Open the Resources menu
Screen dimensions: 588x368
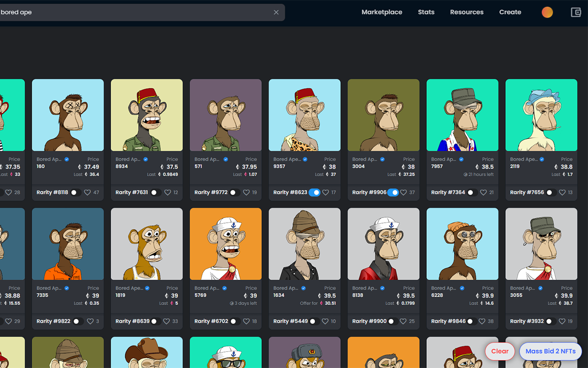click(467, 12)
